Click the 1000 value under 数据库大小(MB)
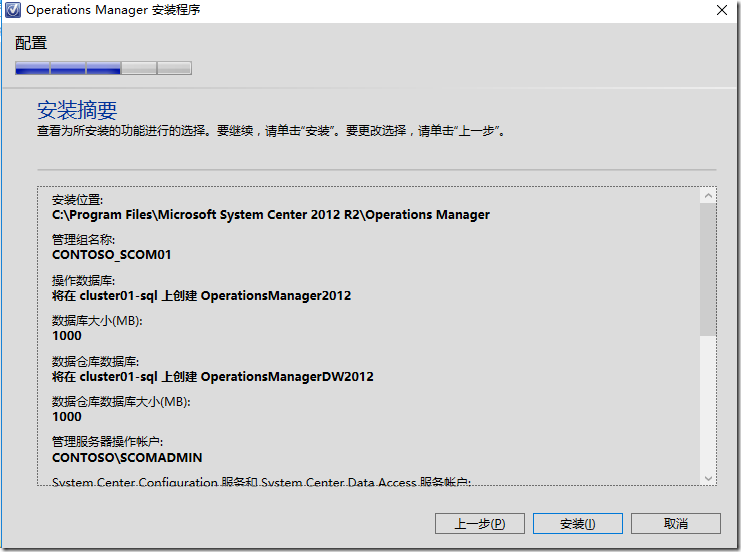The image size is (741, 552). tap(67, 336)
